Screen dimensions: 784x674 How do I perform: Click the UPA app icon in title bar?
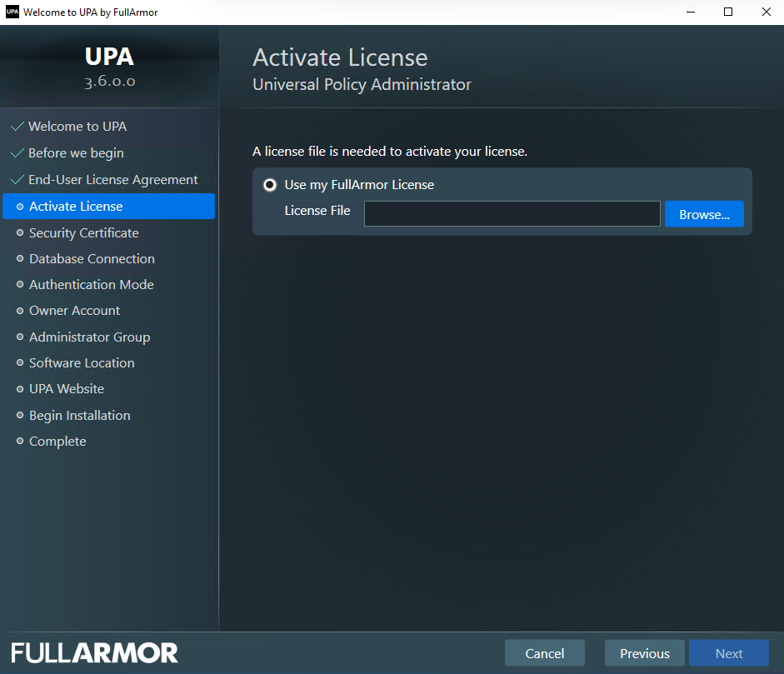12,12
